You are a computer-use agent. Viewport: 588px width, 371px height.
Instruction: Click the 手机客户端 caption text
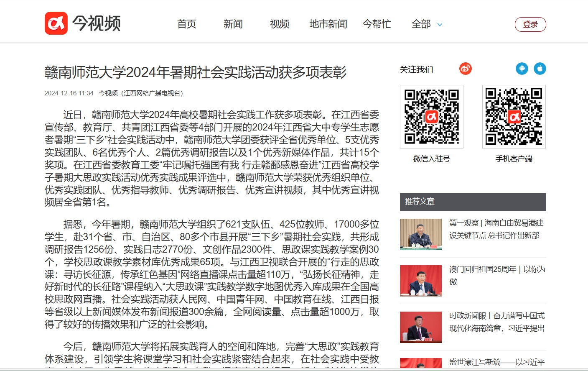tap(514, 159)
